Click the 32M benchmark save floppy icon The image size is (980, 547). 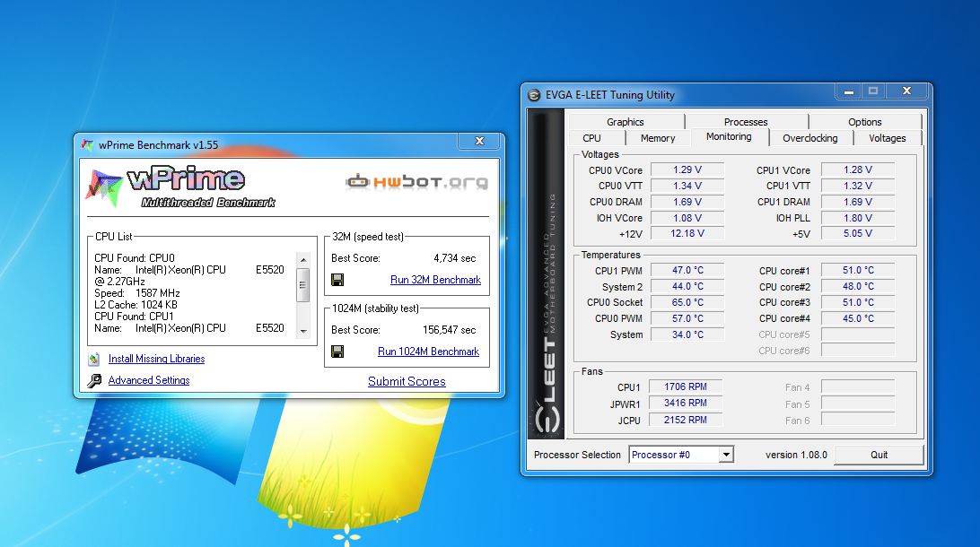tap(337, 280)
